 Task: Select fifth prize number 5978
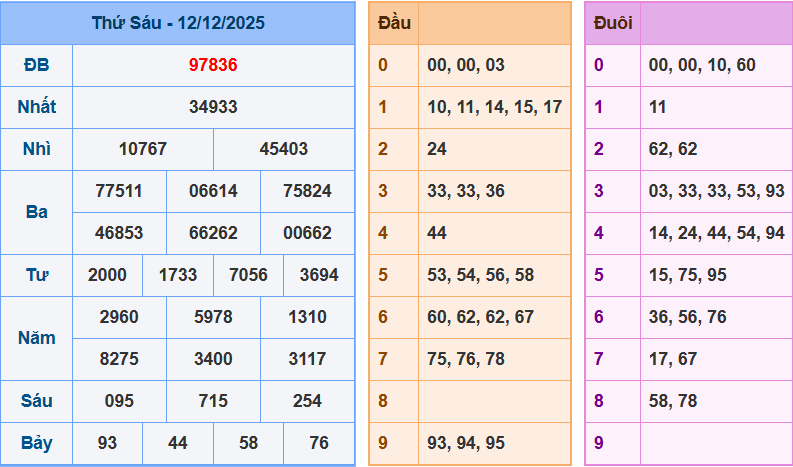[x=213, y=317]
